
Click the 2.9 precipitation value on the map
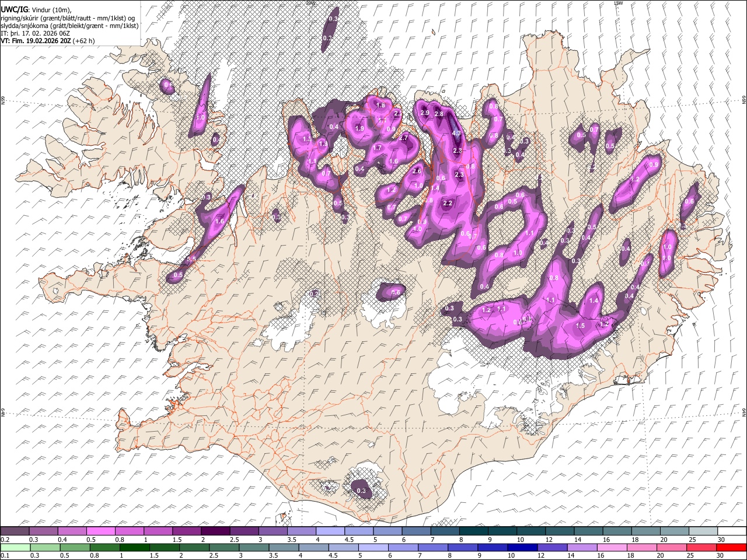point(425,113)
